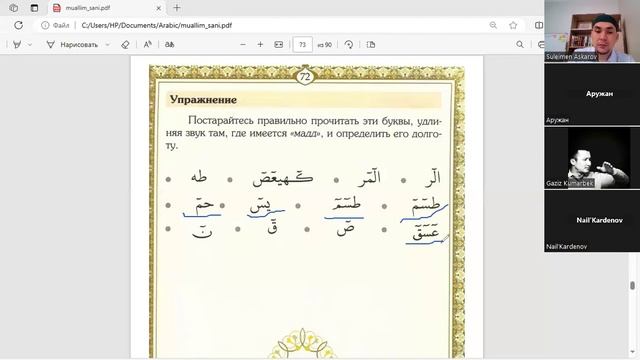Switch to muallim_sani.pdf tab
The height and width of the screenshot is (360, 640).
[107, 8]
